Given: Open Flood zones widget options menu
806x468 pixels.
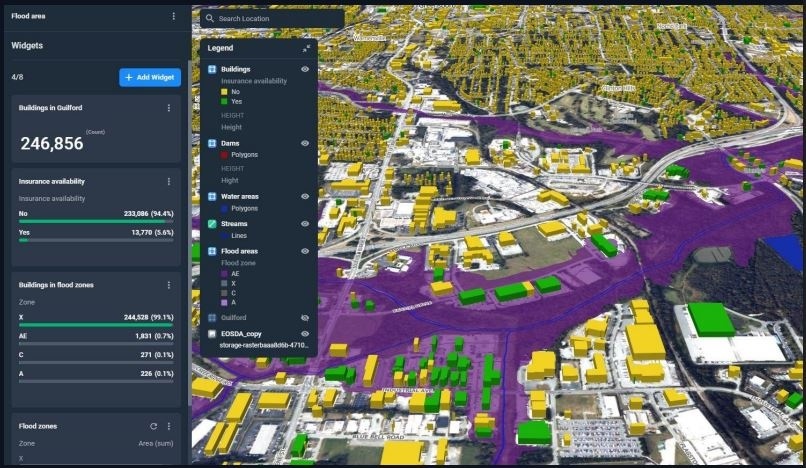Looking at the screenshot, I should click(169, 426).
